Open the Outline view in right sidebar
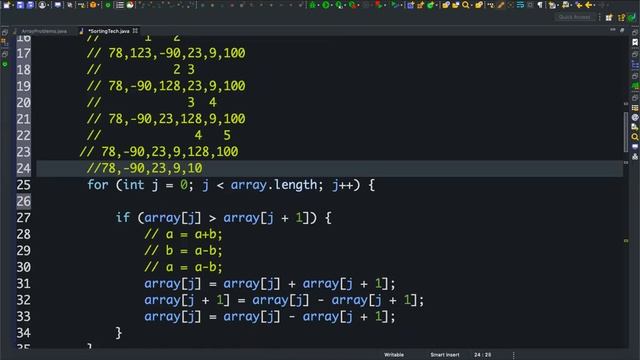The image size is (640, 360). [635, 64]
